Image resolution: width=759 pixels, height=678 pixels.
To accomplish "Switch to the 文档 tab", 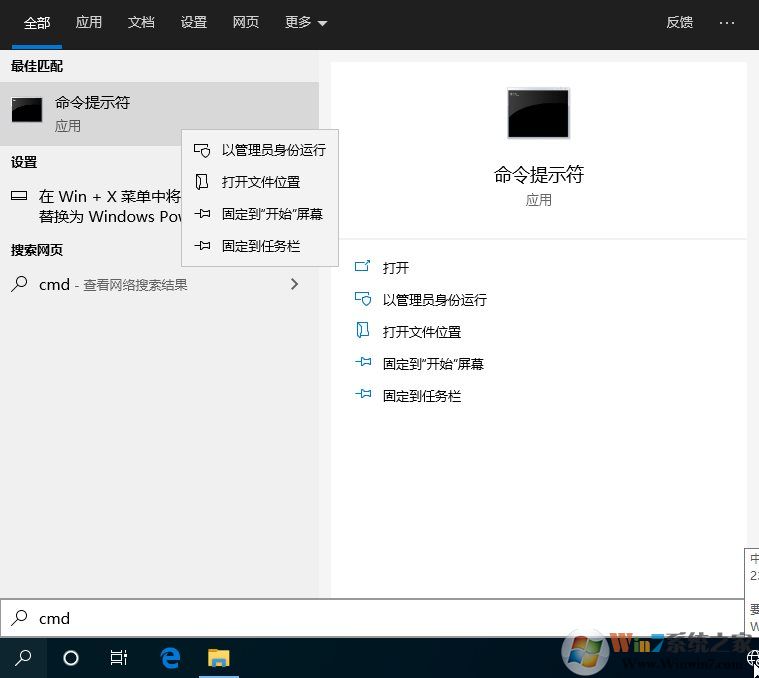I will click(141, 22).
